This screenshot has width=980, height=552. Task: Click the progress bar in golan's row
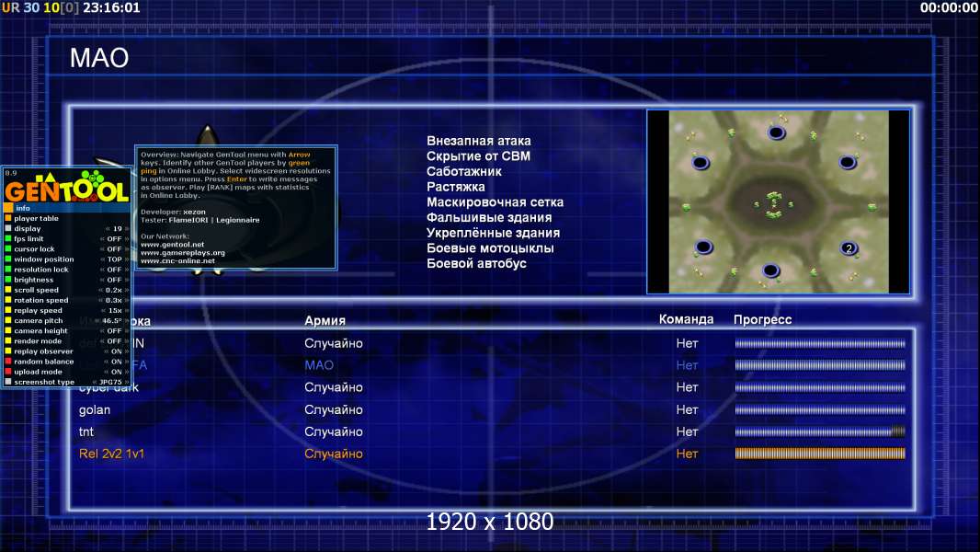(x=820, y=410)
